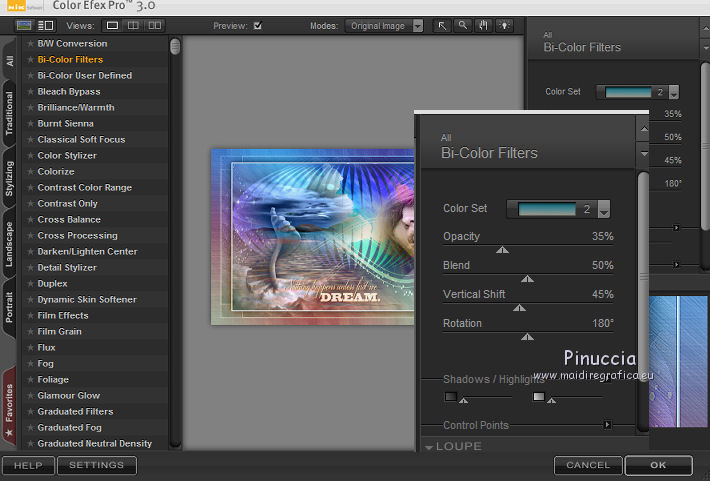Star the Duplex filter as favorite
The width and height of the screenshot is (710, 481).
click(x=30, y=284)
